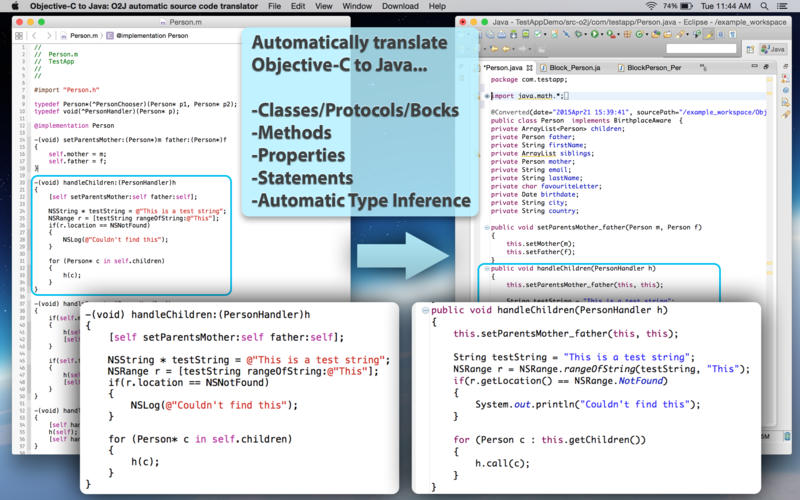The height and width of the screenshot is (500, 800).
Task: Open the @implementation Person jump bar item
Action: tap(151, 34)
